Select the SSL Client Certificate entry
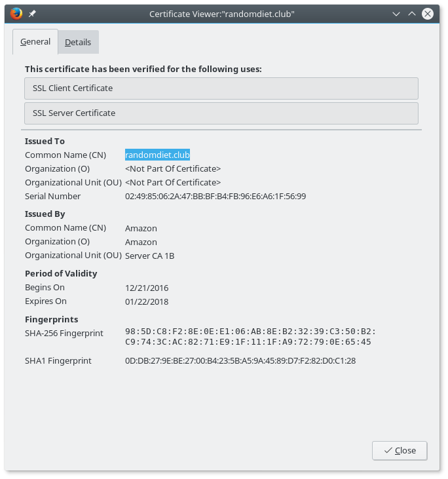The image size is (448, 479). coord(221,88)
